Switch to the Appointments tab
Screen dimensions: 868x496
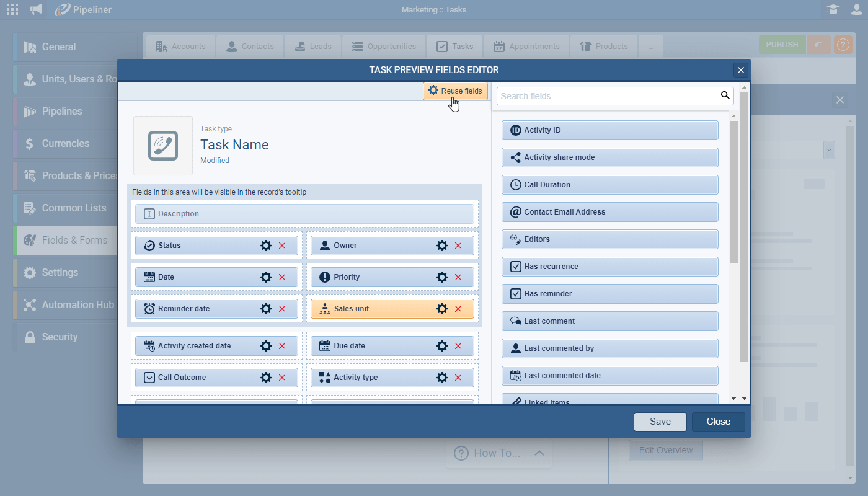click(x=526, y=46)
